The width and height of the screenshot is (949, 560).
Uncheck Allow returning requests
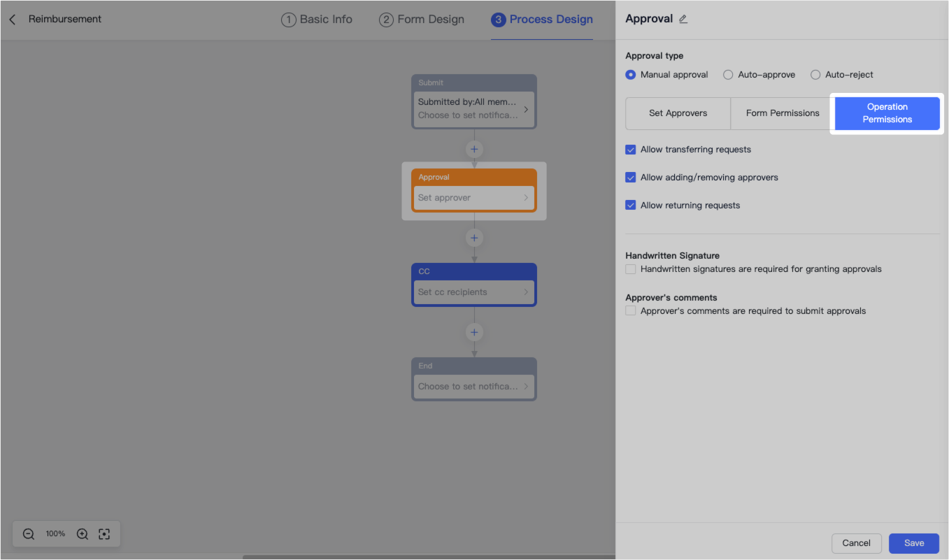(631, 206)
